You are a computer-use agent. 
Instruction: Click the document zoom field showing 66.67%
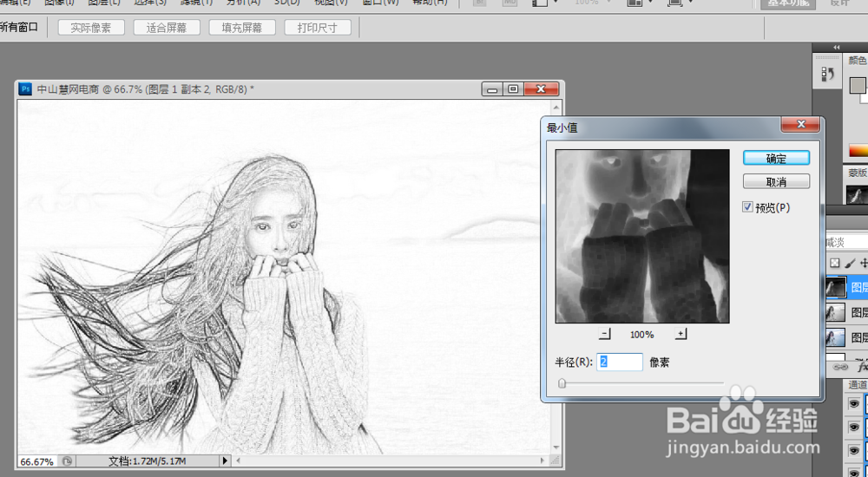pyautogui.click(x=36, y=461)
